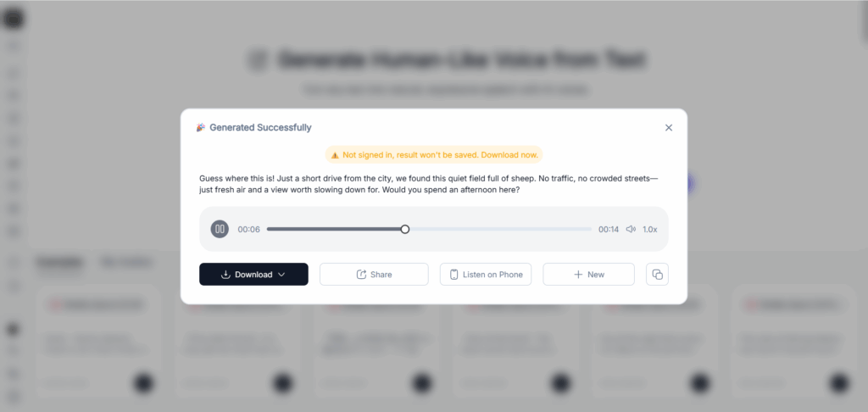The height and width of the screenshot is (412, 868).
Task: Play the first blurred sample card's round button
Action: [x=143, y=382]
